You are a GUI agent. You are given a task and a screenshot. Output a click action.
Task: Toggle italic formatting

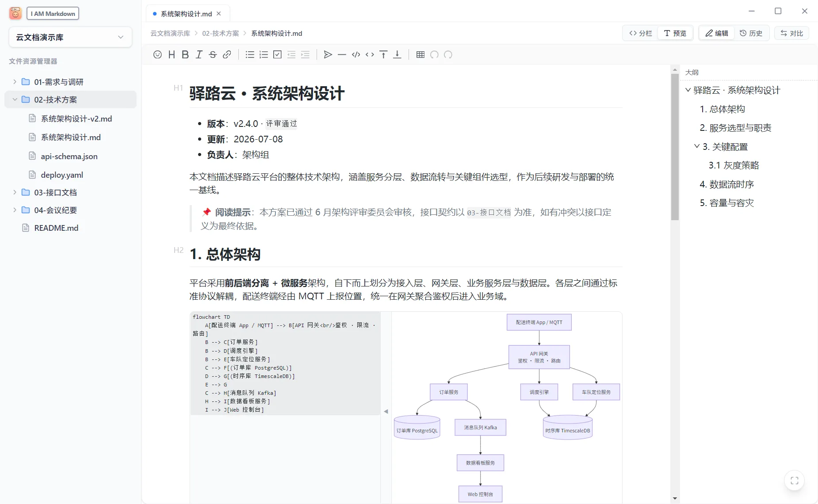[199, 54]
